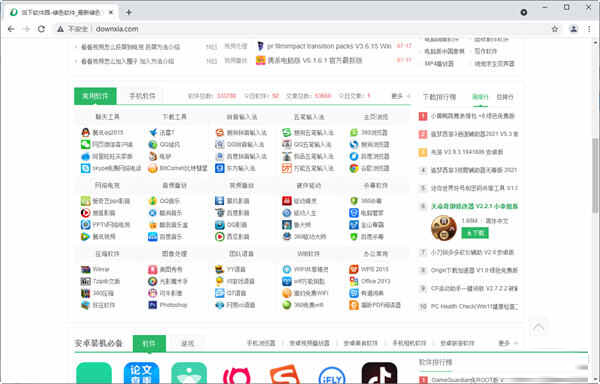Image resolution: width=600 pixels, height=384 pixels.
Task: Open the Office 2013 link
Action: [x=375, y=281]
